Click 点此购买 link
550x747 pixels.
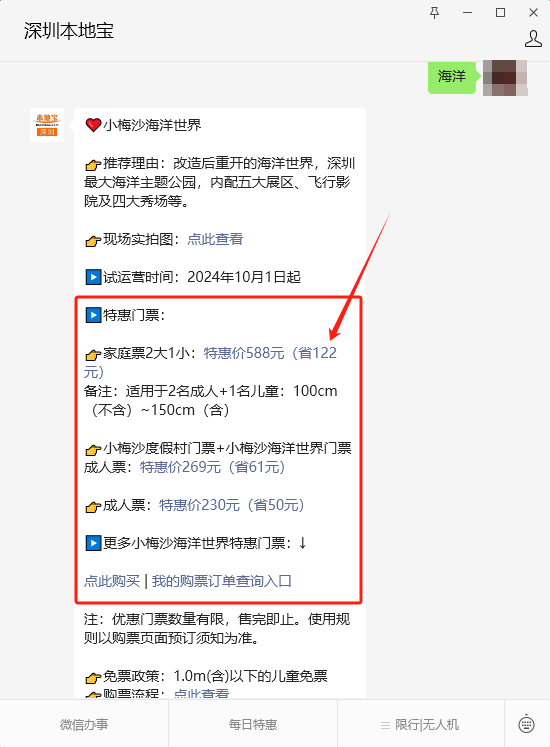click(112, 581)
